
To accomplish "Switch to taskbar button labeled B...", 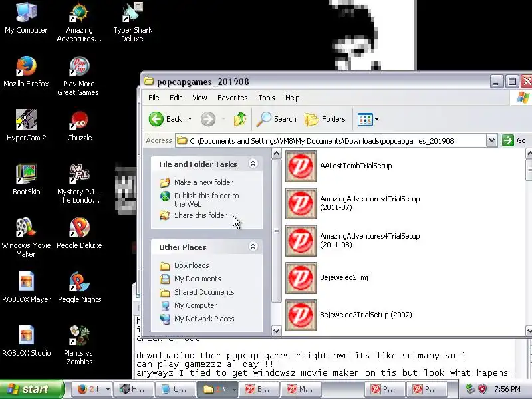I will 259,389.
